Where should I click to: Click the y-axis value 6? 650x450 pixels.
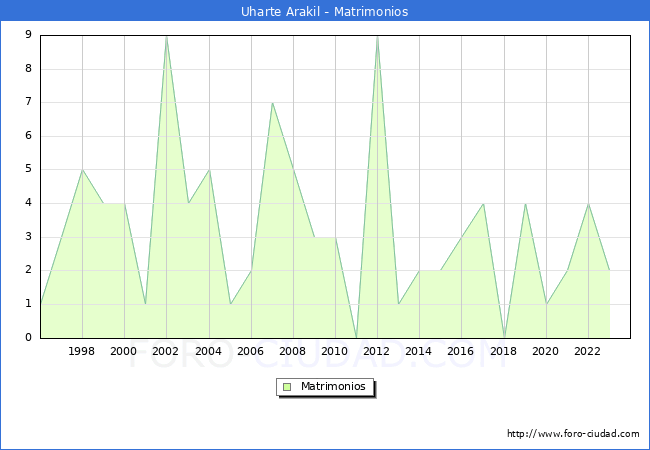pyautogui.click(x=28, y=135)
